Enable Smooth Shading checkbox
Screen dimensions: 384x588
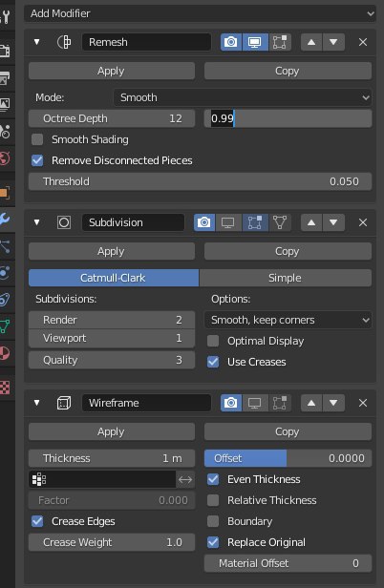(x=37, y=139)
